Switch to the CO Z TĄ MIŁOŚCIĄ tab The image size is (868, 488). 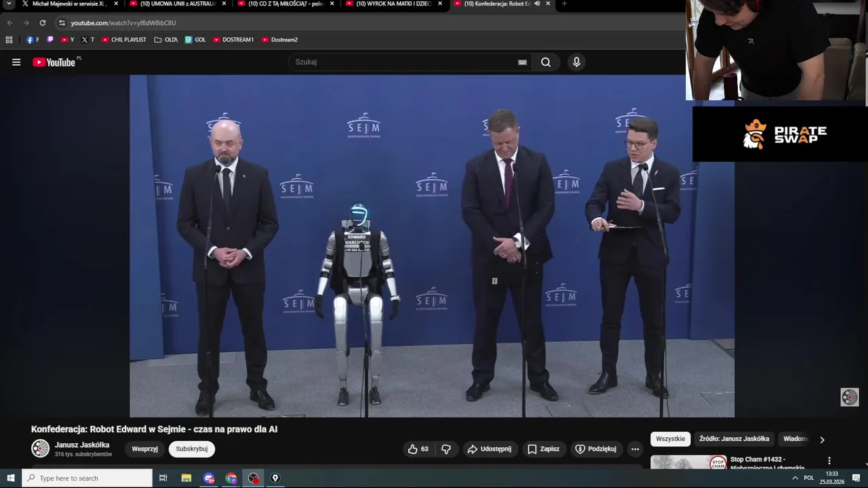click(x=286, y=3)
